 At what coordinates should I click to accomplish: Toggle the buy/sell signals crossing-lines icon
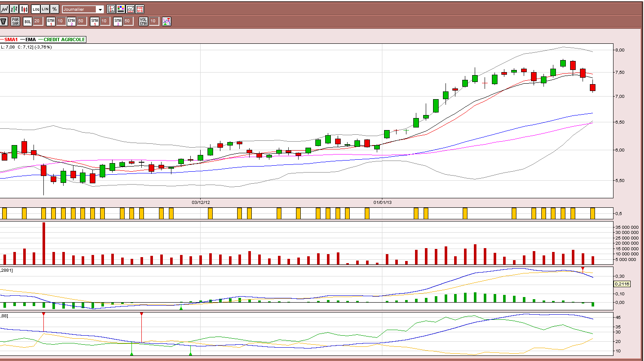pyautogui.click(x=167, y=21)
